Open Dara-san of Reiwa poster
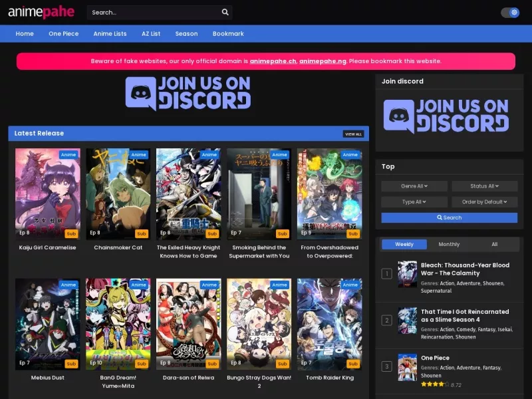Screen dimensions: 532x399 click(x=188, y=324)
